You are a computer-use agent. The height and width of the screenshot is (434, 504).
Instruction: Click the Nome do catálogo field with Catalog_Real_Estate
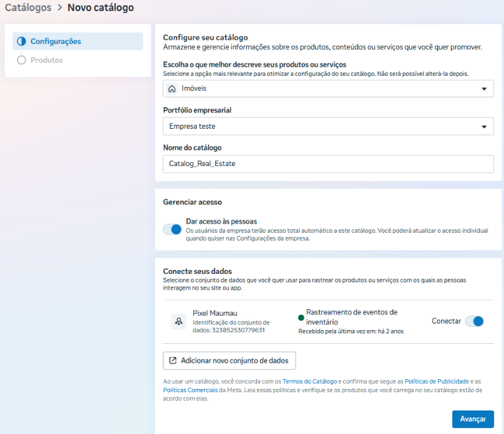tap(328, 164)
